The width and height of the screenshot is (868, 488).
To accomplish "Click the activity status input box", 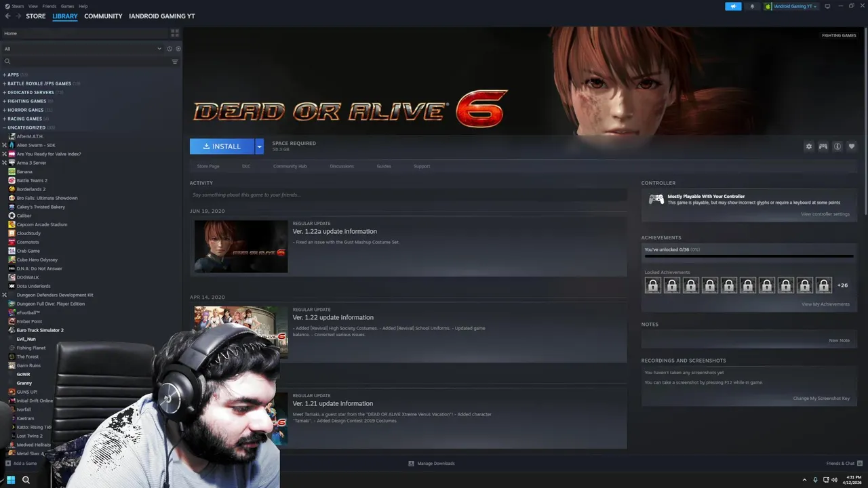I will [x=408, y=195].
